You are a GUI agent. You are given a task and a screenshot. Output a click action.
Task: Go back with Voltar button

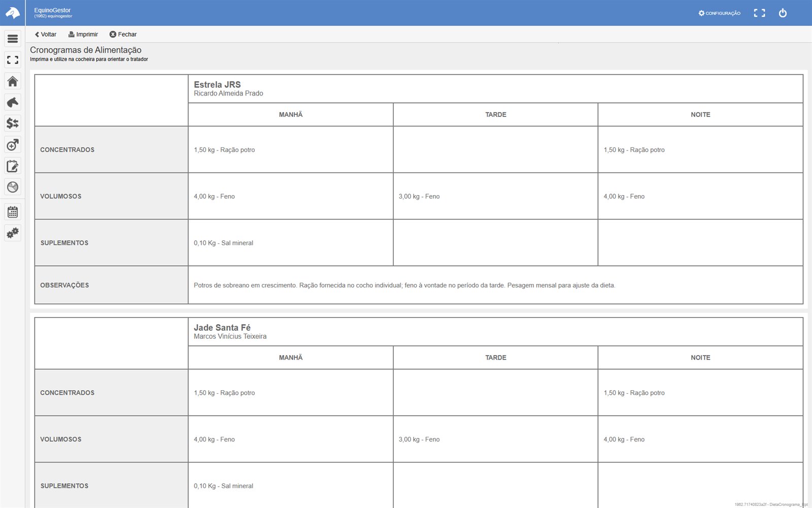45,35
